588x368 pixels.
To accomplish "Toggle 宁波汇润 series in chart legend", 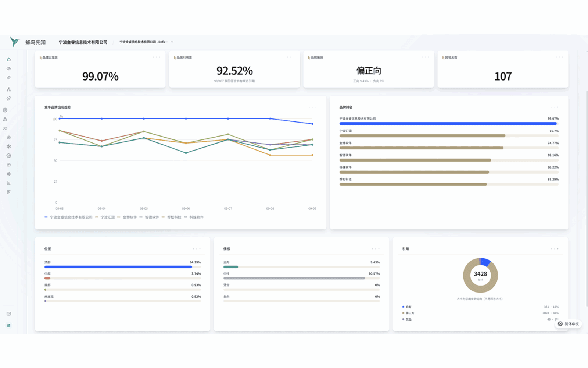I will tap(105, 217).
